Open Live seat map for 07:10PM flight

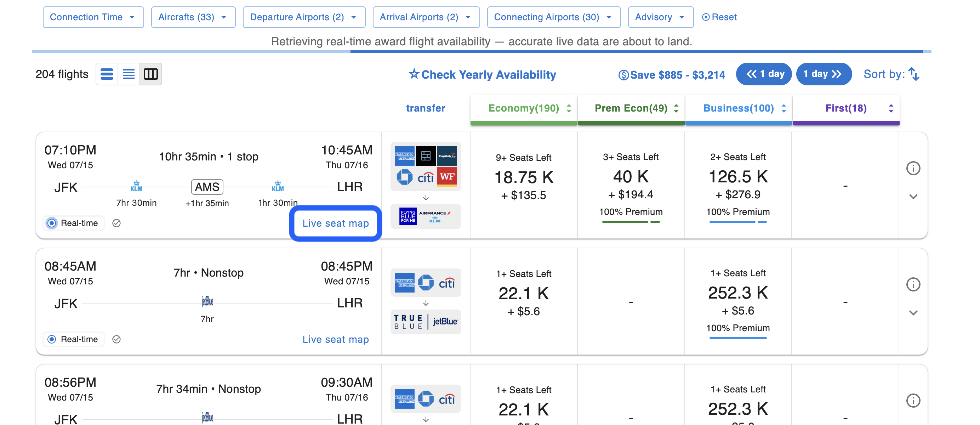335,223
